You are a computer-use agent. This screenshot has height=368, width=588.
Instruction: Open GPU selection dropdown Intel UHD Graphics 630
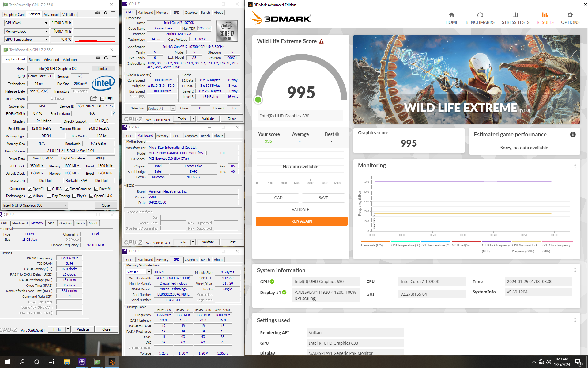(35, 205)
